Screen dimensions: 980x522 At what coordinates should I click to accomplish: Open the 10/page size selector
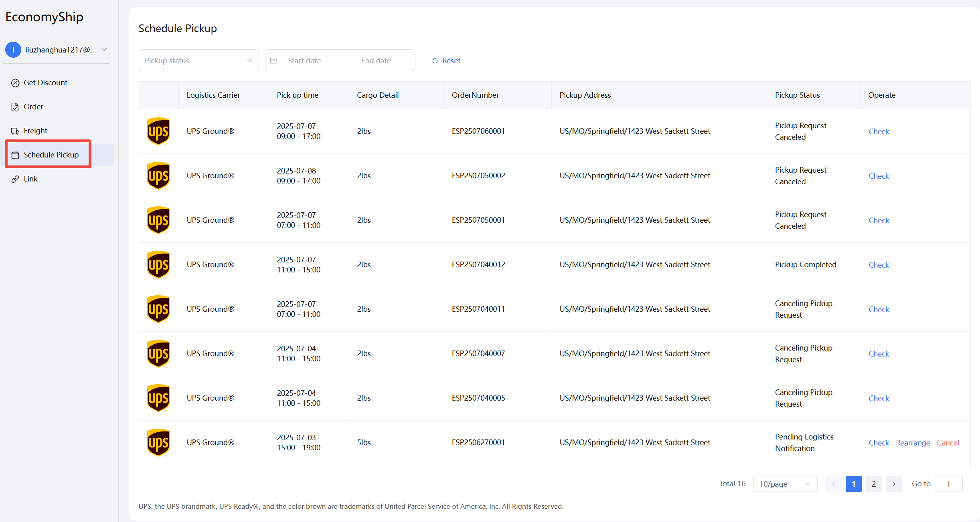[x=785, y=484]
